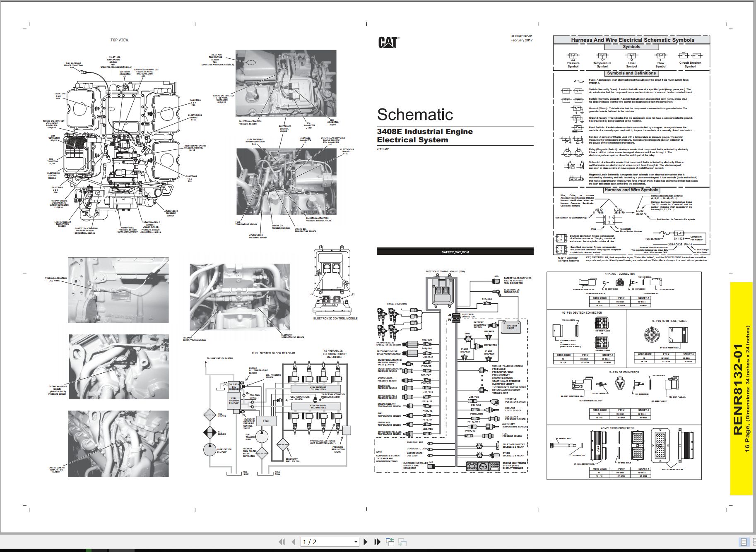Click the 3-PIN DT CONNECTOR title

[x=624, y=372]
